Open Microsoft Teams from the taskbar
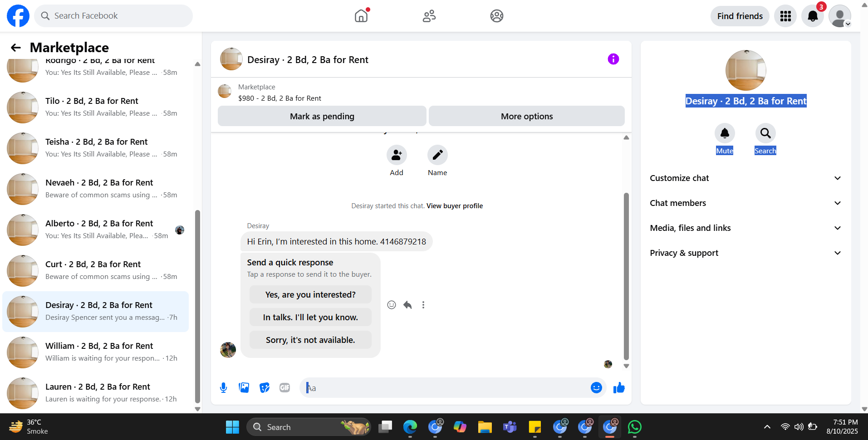The image size is (868, 440). click(x=510, y=427)
